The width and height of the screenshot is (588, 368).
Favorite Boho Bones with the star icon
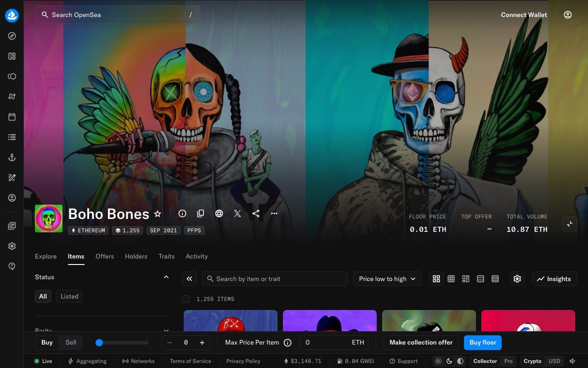click(x=158, y=214)
